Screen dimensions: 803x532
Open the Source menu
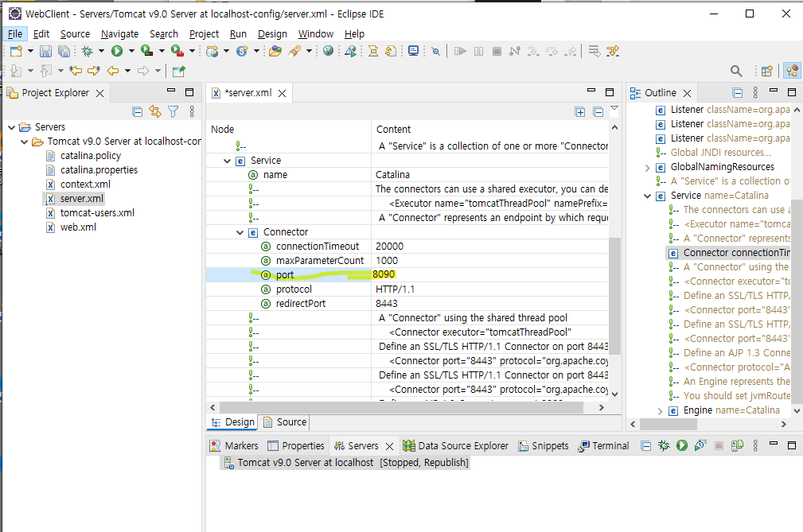[76, 33]
